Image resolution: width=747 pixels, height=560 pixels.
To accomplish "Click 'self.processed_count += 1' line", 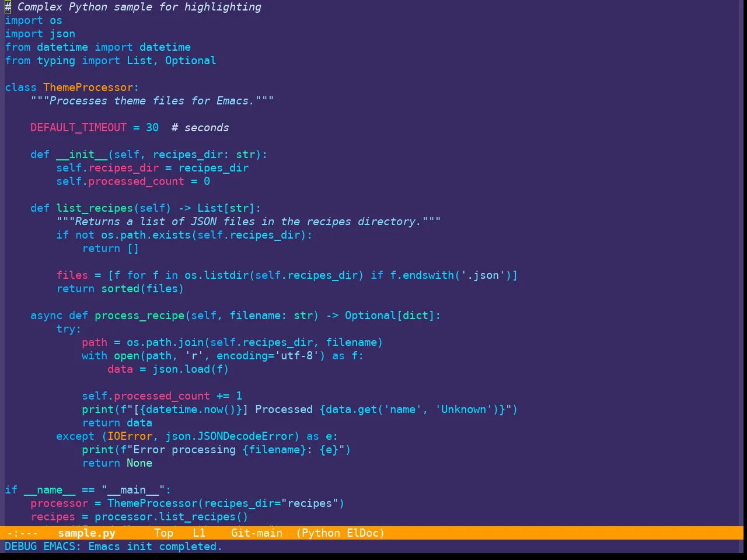I will pyautogui.click(x=162, y=396).
